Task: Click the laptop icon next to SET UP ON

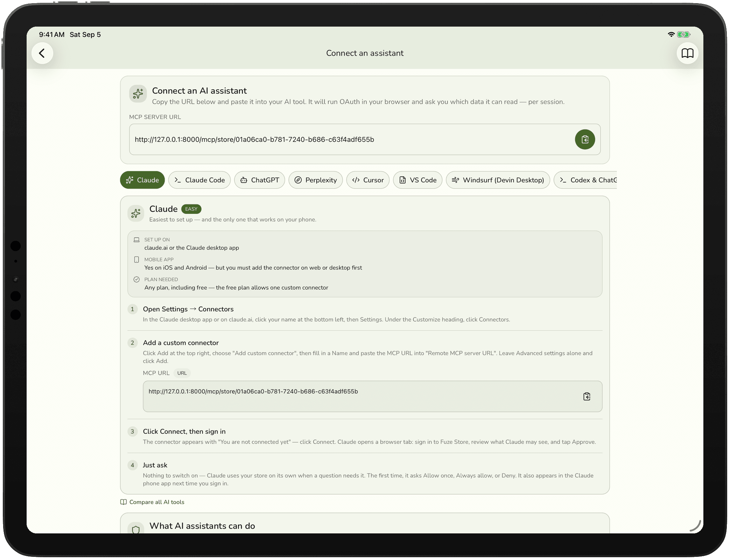Action: tap(137, 240)
